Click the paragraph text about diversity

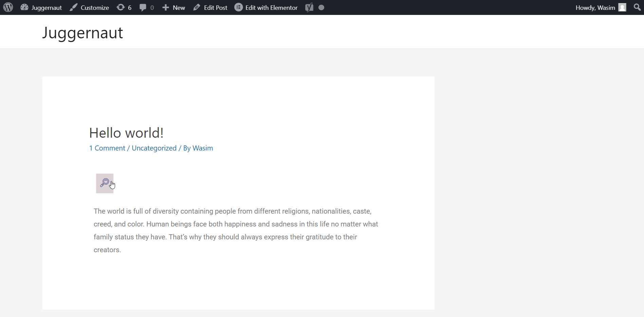[x=236, y=231]
